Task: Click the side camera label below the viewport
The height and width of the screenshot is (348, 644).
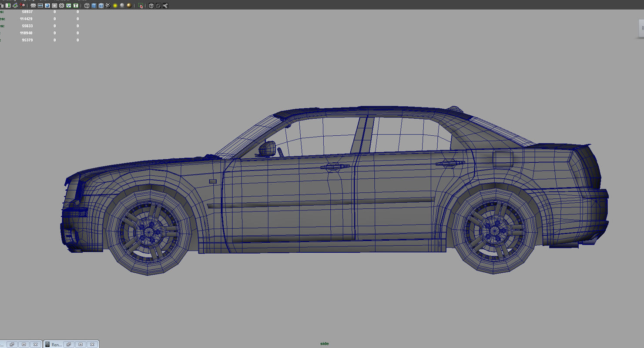Action: tap(325, 343)
